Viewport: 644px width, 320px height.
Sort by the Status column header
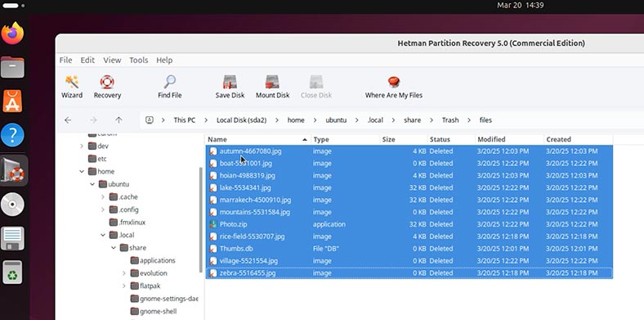451,139
